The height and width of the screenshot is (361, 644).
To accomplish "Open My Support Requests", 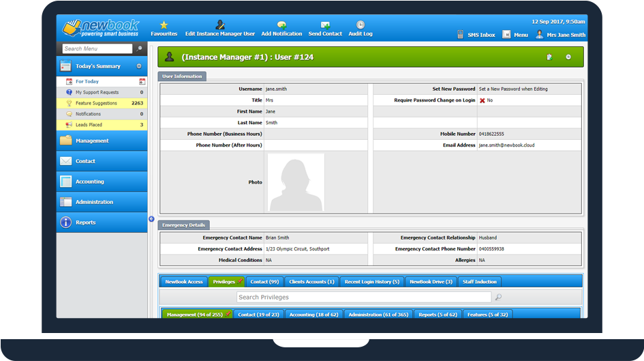I will [x=102, y=92].
